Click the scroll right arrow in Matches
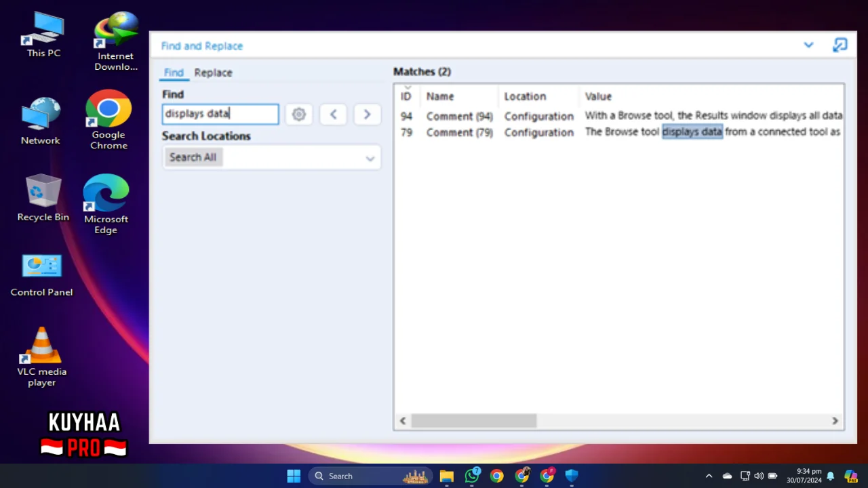Screen dimensions: 868x488 tap(835, 421)
